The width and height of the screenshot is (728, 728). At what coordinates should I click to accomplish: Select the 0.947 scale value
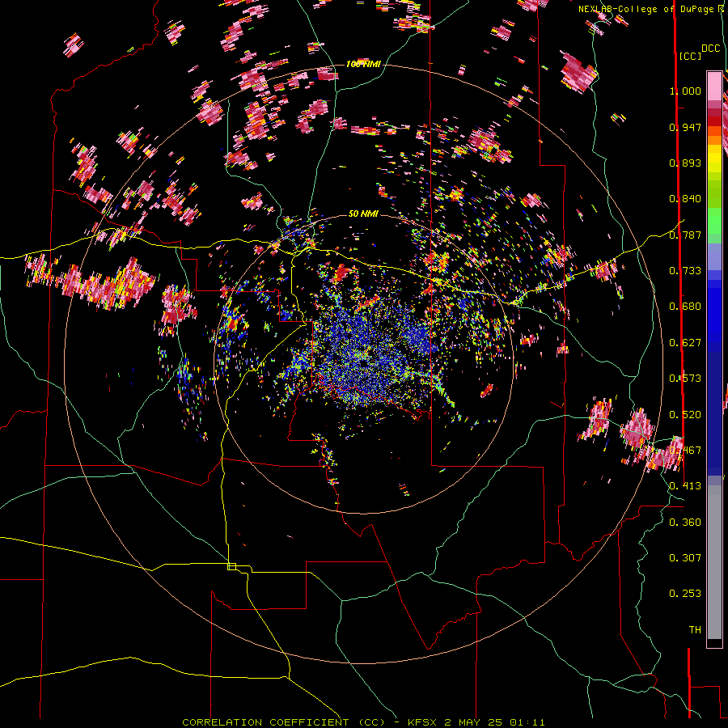tap(685, 127)
